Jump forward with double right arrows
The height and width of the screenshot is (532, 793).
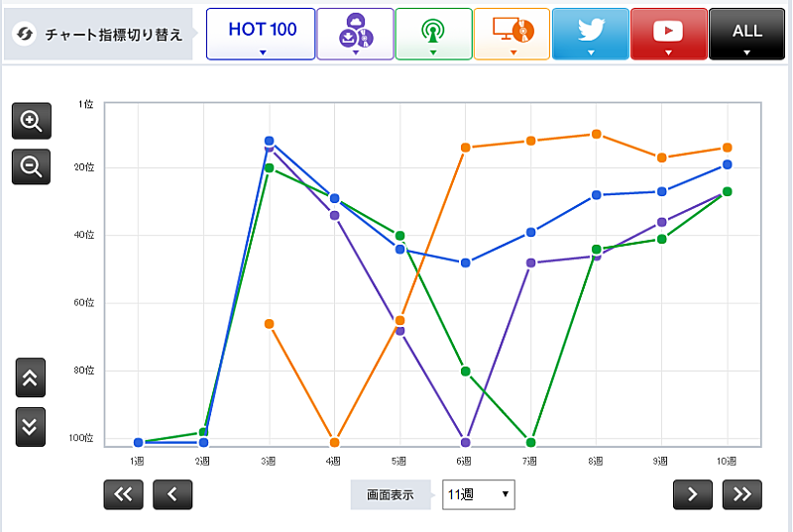pos(742,494)
